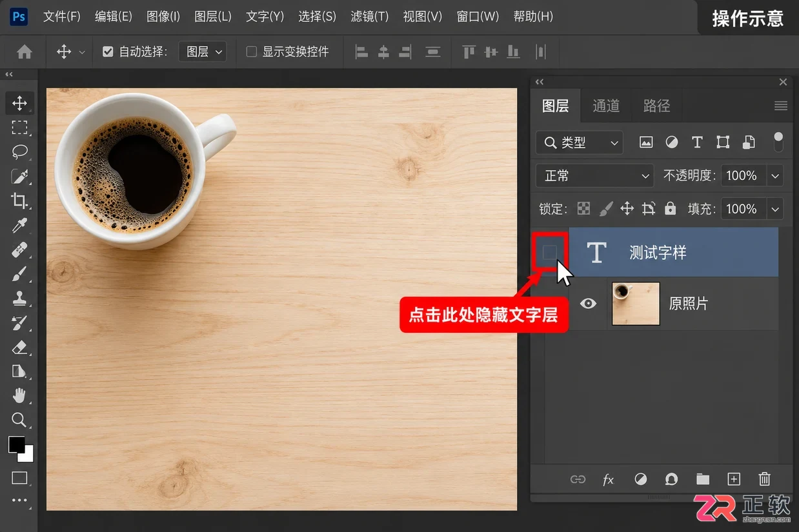
Task: Click the add layer mask button
Action: pos(671,479)
